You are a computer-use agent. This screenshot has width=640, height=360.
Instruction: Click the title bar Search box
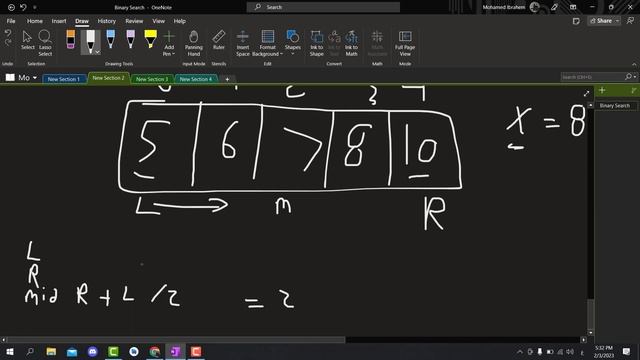(x=323, y=7)
